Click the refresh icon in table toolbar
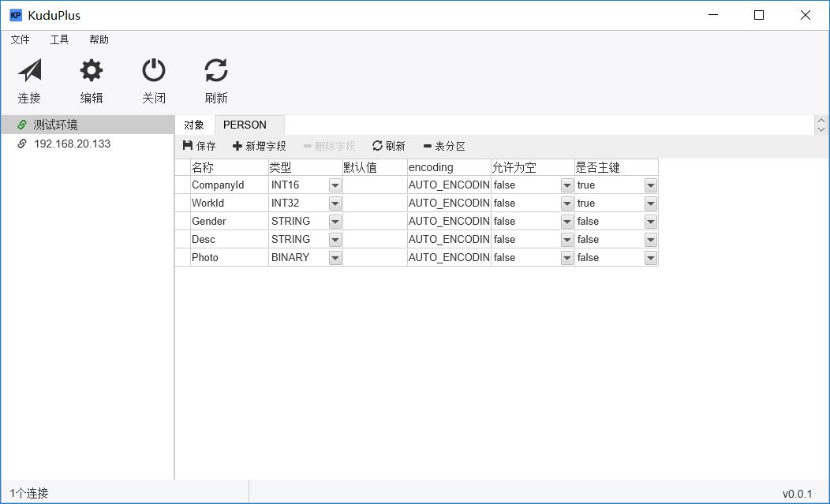This screenshot has height=504, width=830. tap(377, 145)
